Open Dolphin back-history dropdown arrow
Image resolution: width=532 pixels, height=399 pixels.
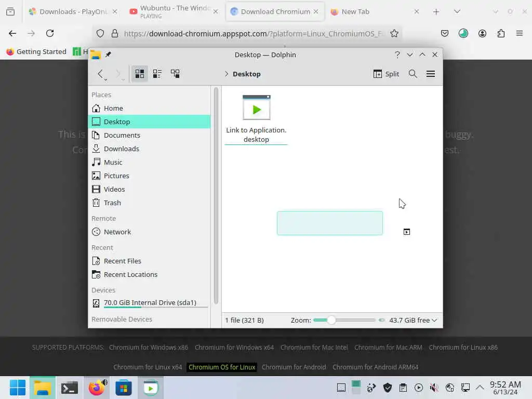pos(106,79)
